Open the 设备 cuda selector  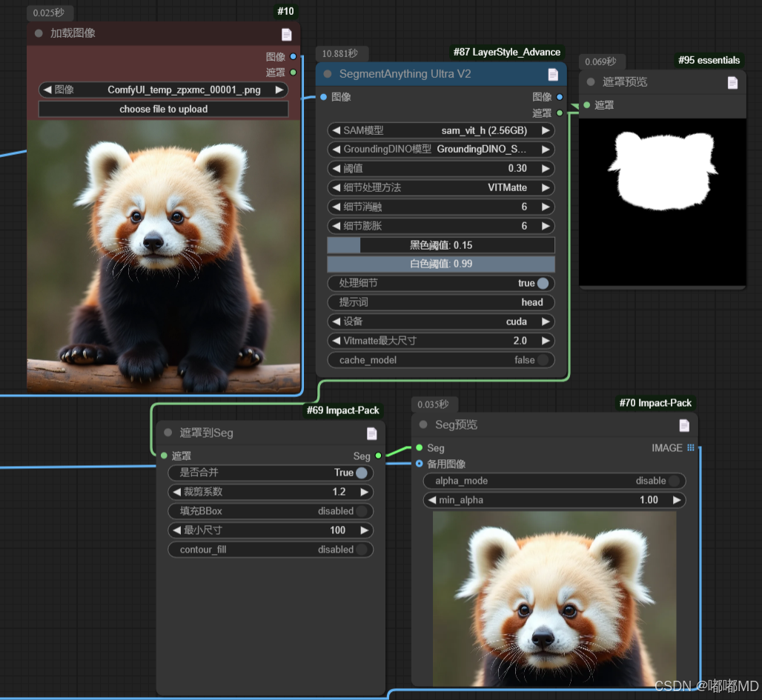tap(441, 321)
